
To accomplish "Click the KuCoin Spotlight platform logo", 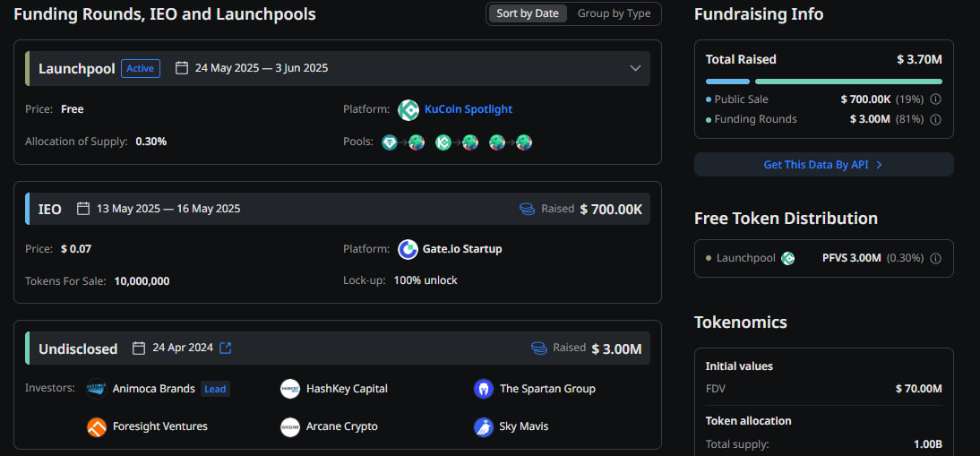I will pyautogui.click(x=408, y=109).
